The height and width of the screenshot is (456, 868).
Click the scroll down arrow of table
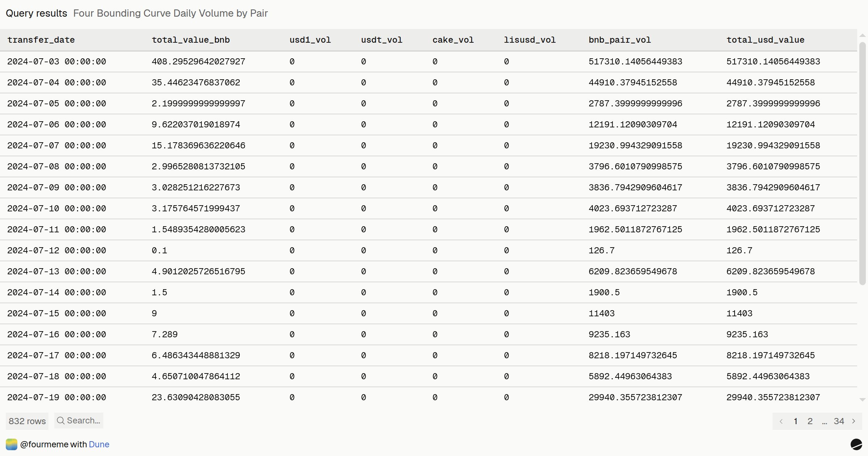[863, 400]
